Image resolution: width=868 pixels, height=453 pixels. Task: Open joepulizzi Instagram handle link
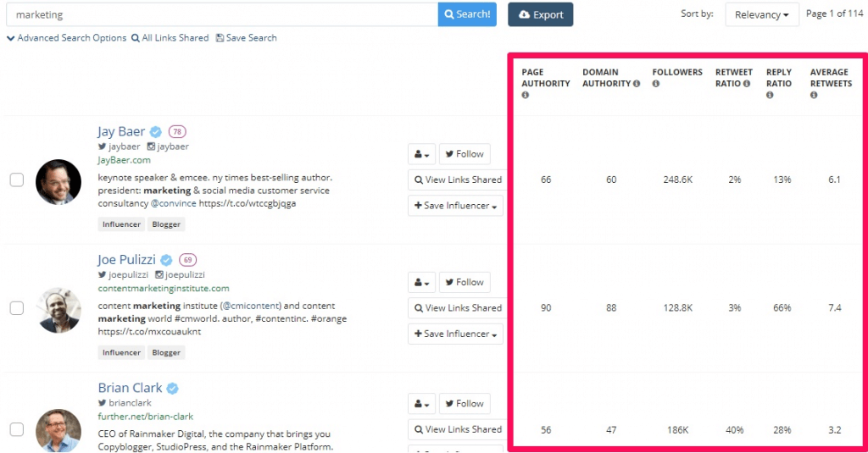click(180, 275)
